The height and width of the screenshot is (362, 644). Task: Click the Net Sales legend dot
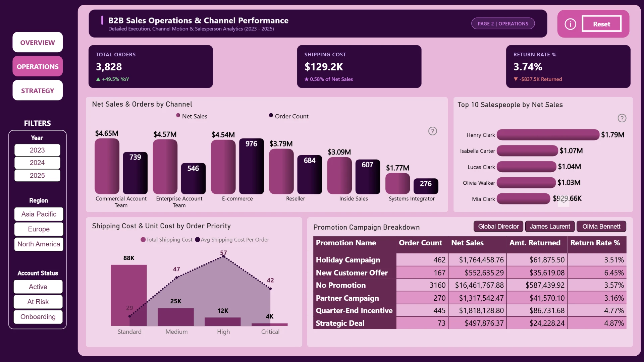click(x=178, y=115)
